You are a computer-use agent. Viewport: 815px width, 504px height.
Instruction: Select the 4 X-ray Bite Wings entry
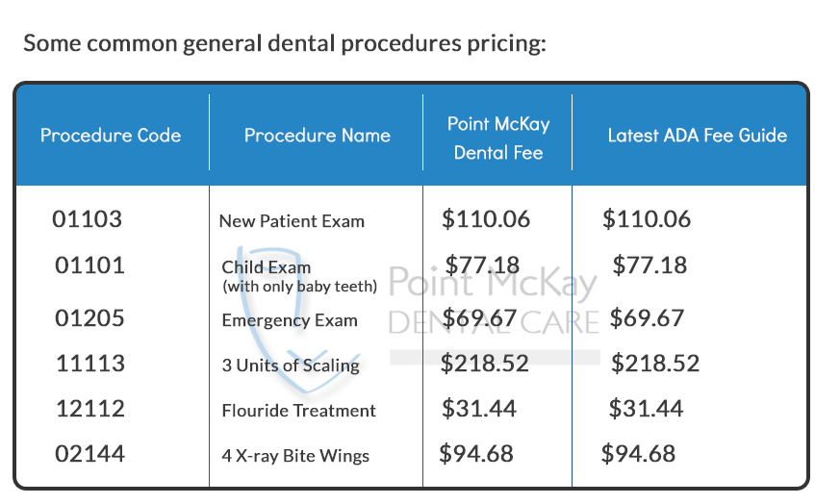[295, 456]
